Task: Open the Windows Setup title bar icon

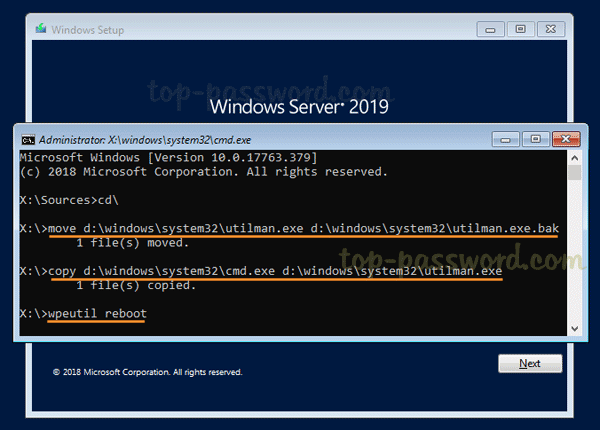Action: [x=41, y=29]
